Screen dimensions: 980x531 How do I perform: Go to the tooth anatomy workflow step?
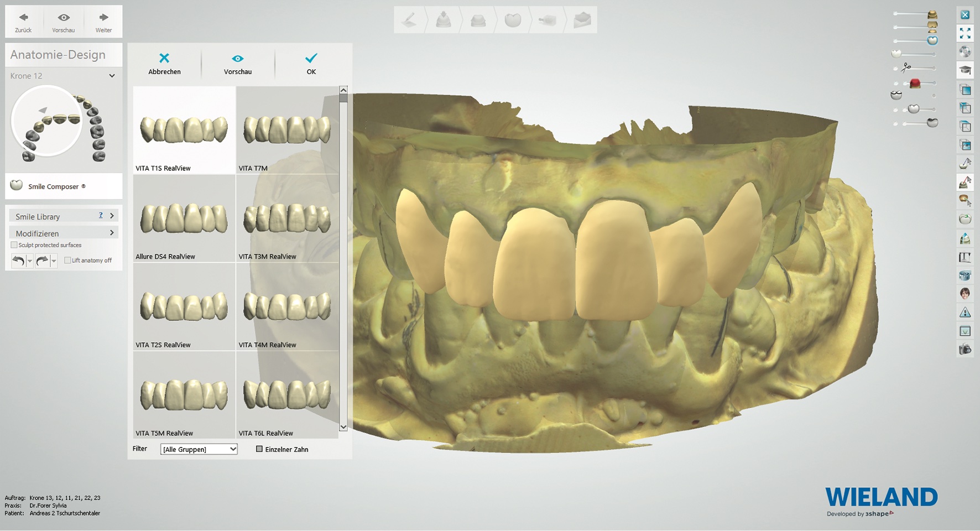click(x=513, y=20)
